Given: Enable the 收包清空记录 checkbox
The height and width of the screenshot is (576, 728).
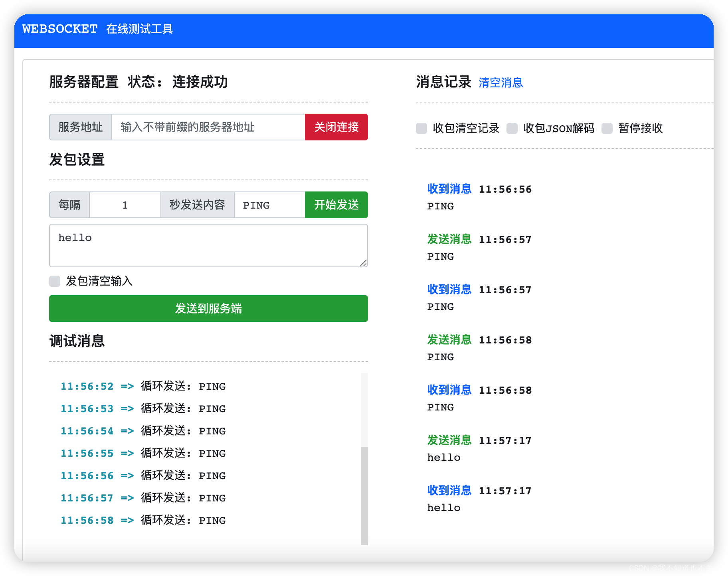Looking at the screenshot, I should click(421, 128).
